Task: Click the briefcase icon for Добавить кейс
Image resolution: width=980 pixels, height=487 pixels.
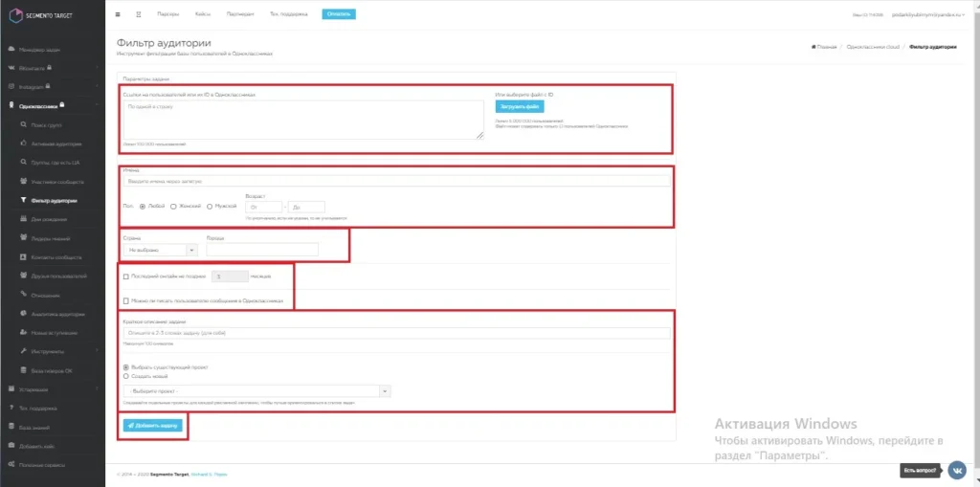Action: pyautogui.click(x=11, y=447)
